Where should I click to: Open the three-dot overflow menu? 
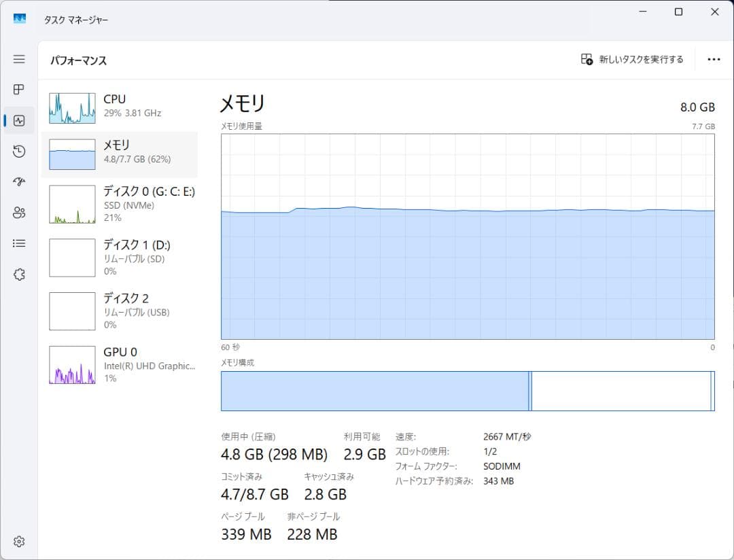click(714, 59)
